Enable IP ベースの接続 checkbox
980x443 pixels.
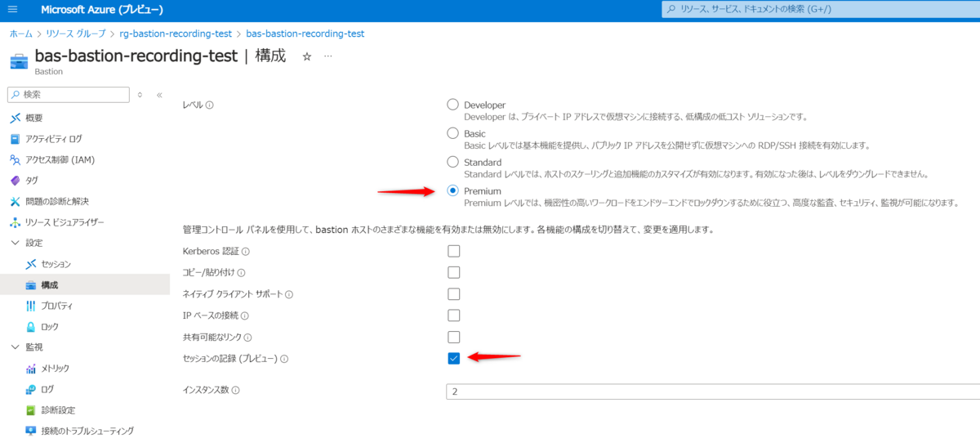(x=454, y=315)
